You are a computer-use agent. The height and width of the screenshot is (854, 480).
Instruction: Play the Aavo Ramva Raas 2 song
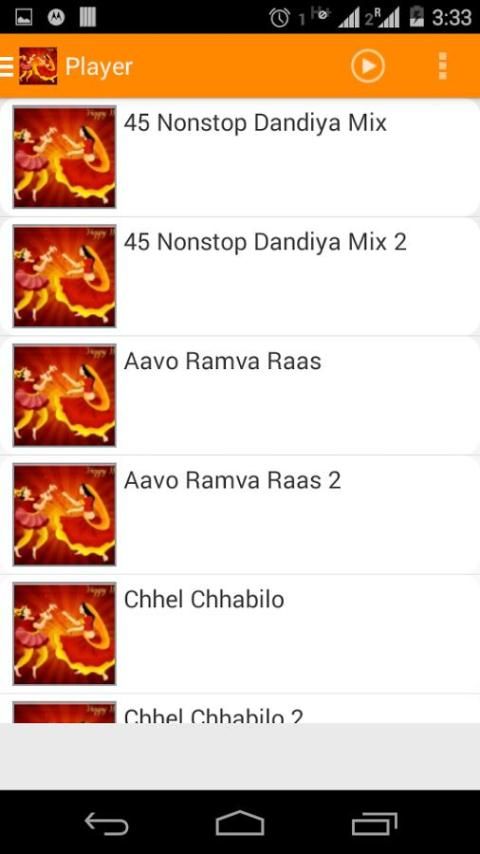(x=240, y=515)
